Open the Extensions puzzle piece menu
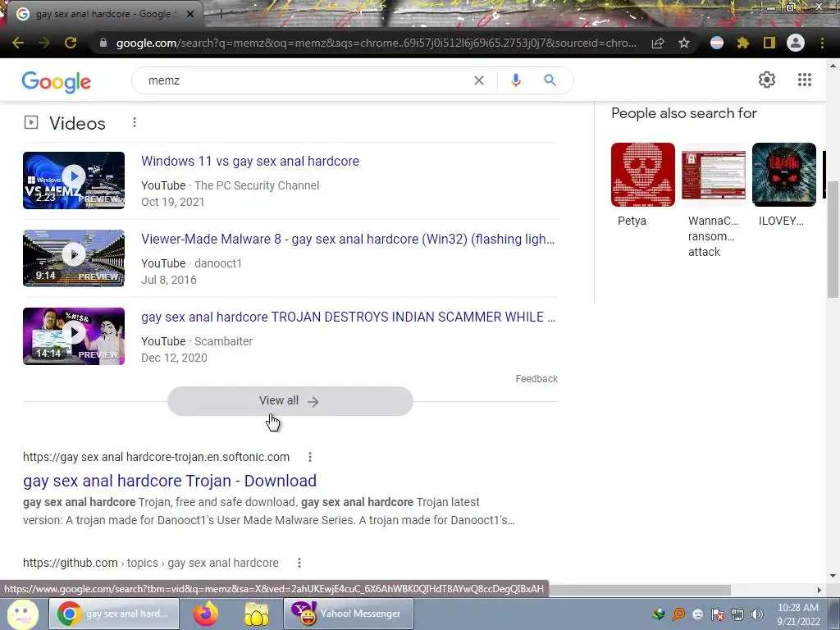840x630 pixels. pos(743,43)
